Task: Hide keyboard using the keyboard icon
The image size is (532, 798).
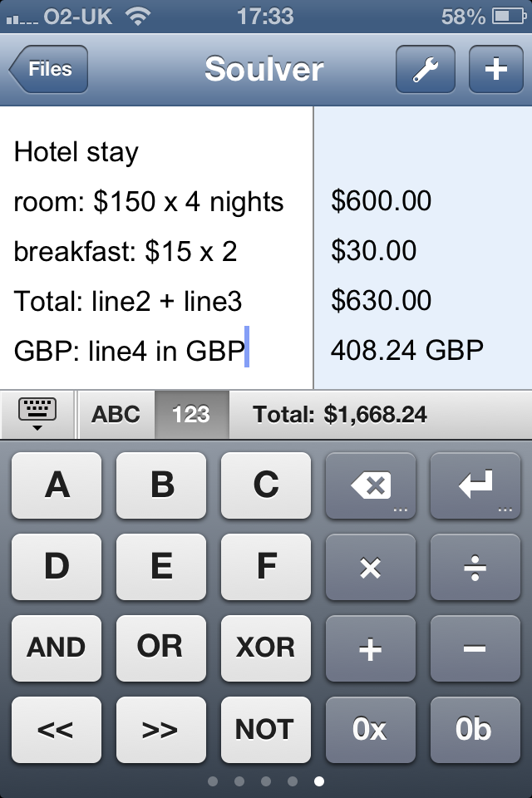Action: [37, 414]
